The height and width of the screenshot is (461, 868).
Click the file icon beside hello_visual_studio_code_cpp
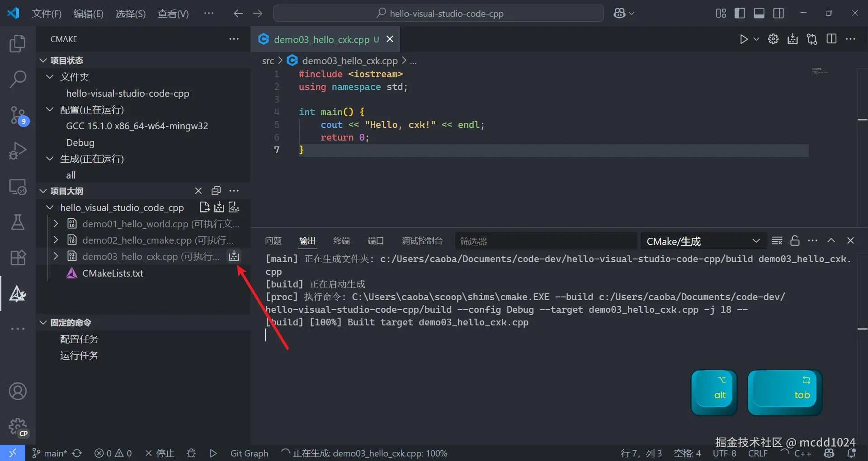point(204,207)
